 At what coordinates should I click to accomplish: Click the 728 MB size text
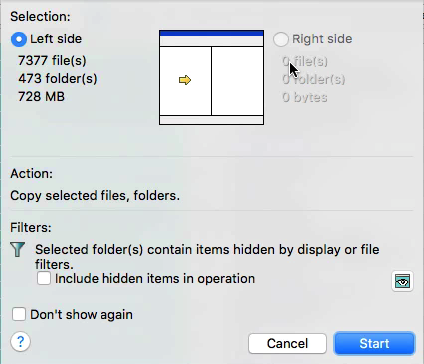[x=41, y=97]
